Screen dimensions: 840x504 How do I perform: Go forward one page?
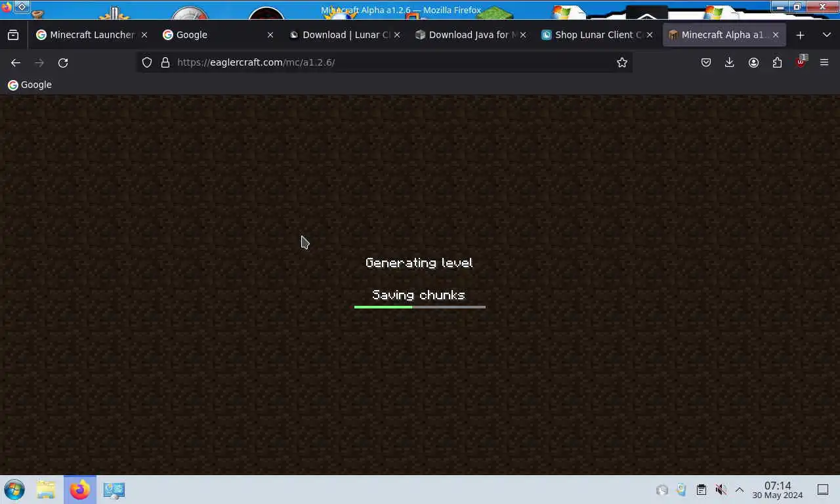pyautogui.click(x=39, y=62)
